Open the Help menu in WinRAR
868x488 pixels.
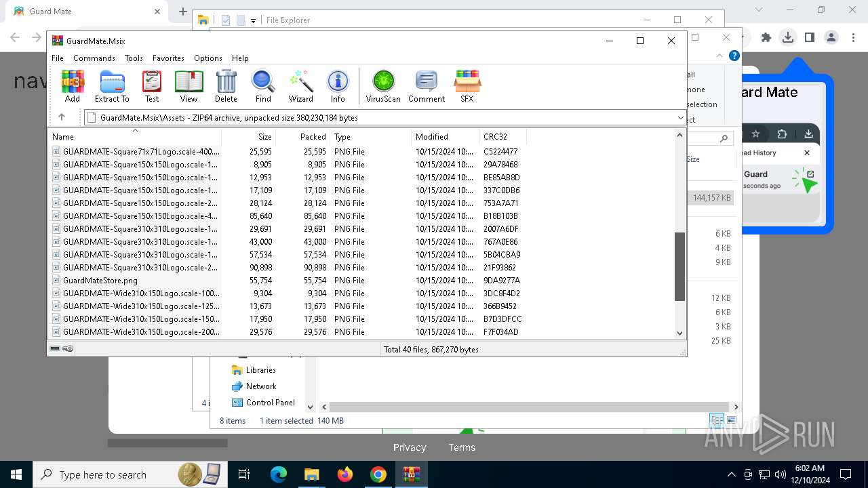[240, 58]
